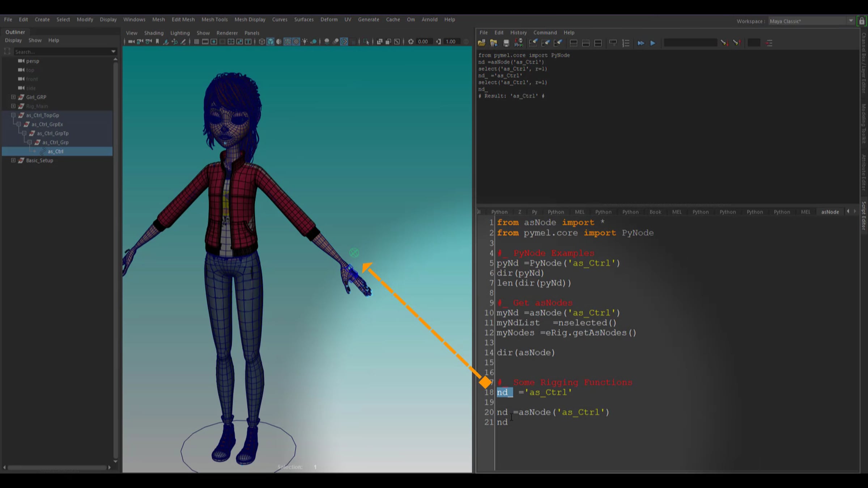
Task: Click the search up icon
Action: 736,43
